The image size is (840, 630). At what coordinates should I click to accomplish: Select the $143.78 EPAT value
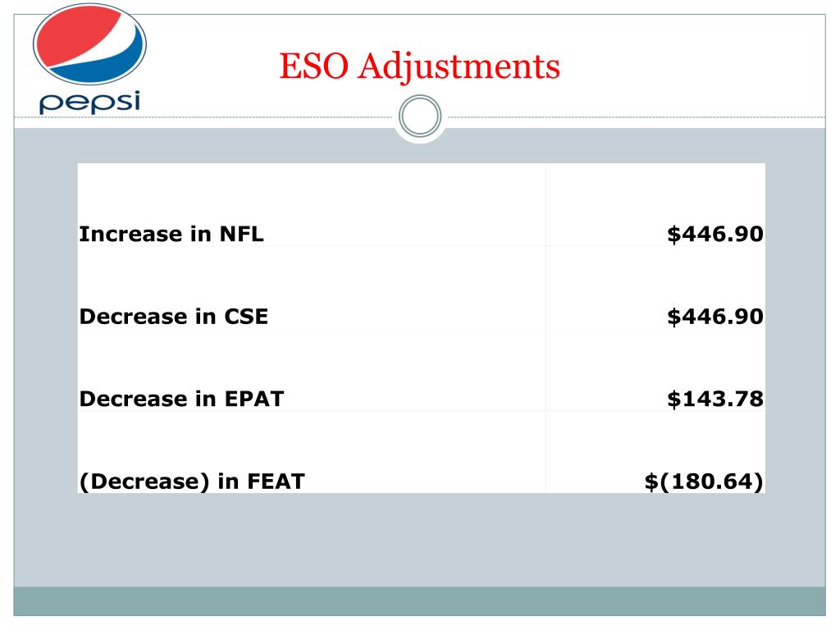715,399
